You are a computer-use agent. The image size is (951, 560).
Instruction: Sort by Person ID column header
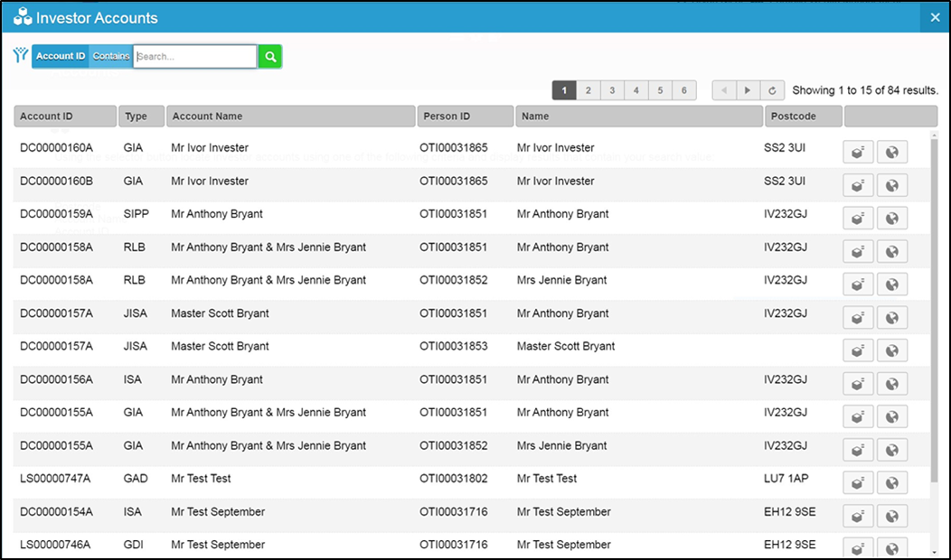pos(466,117)
